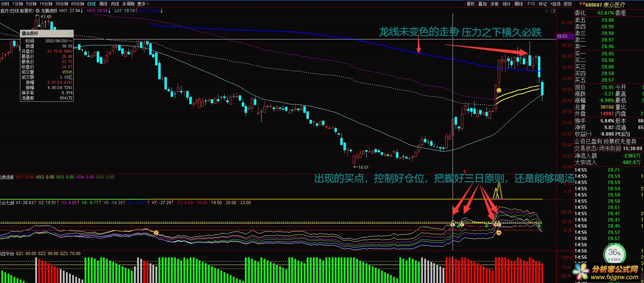Viewport: 644px width, 283px height.
Task: Click the 收益(一) -0.080 quote row
Action: coord(594,134)
